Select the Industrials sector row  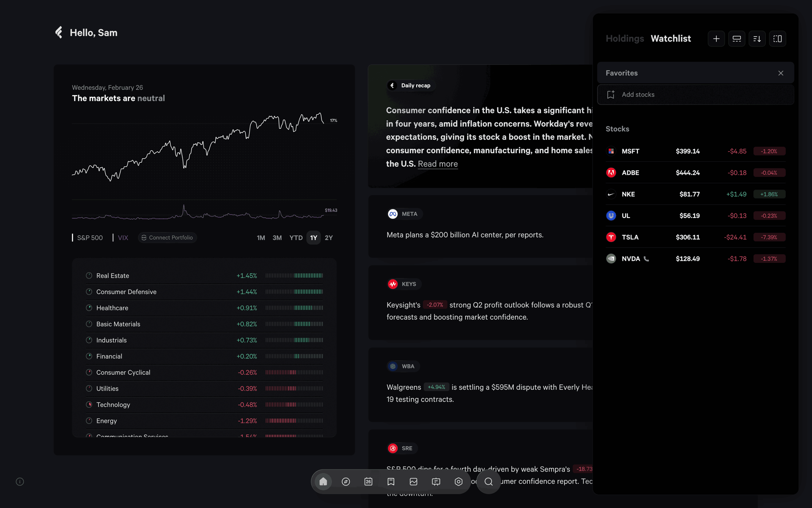204,340
